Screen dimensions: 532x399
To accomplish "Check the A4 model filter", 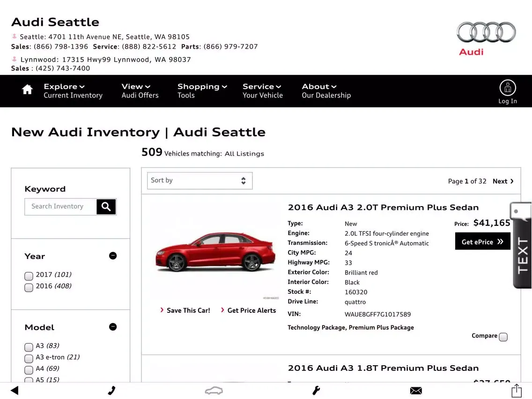I will click(29, 370).
